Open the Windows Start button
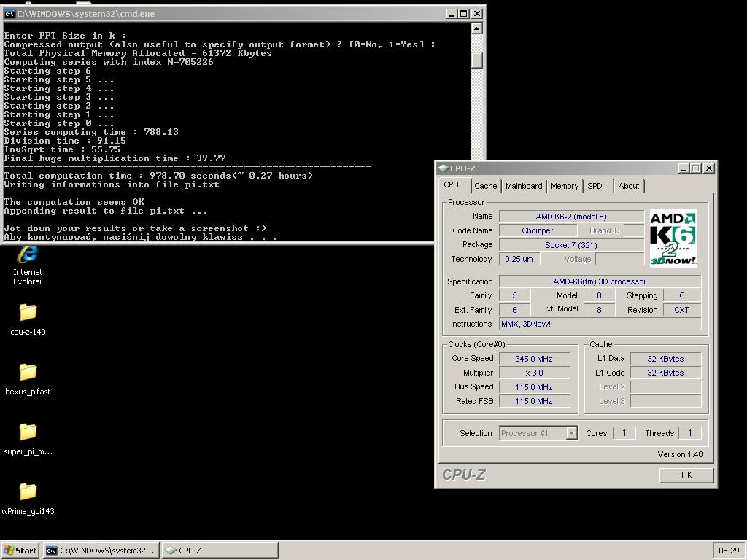The width and height of the screenshot is (747, 560). (x=20, y=550)
